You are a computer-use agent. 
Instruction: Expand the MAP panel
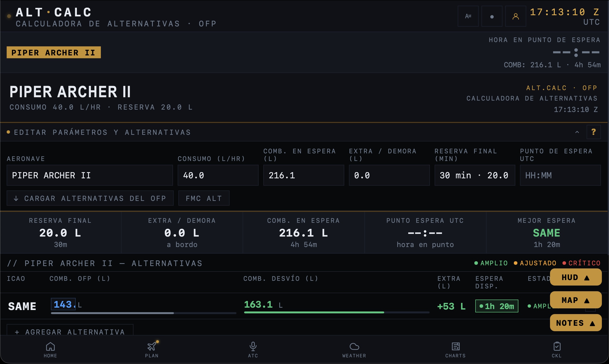(576, 300)
